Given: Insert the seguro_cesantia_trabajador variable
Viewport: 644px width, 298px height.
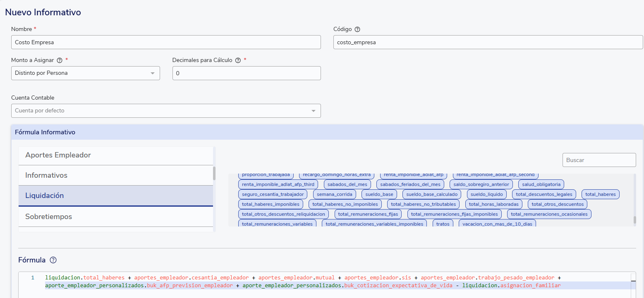Looking at the screenshot, I should (x=273, y=194).
